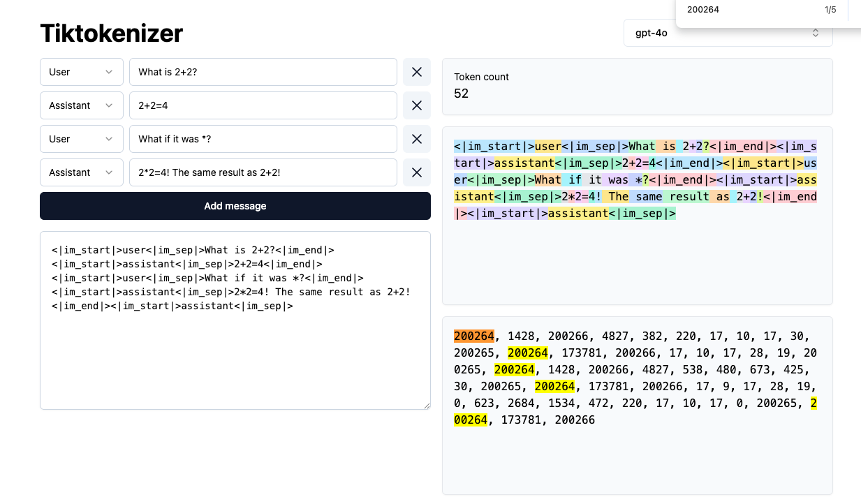Remove the '2*2=4! The same result' message
The width and height of the screenshot is (861, 504).
tap(417, 172)
